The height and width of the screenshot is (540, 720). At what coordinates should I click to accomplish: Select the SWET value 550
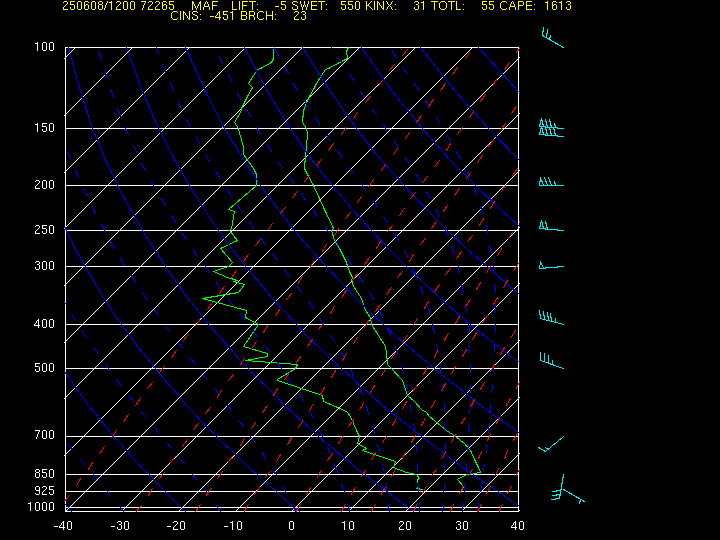coord(349,6)
